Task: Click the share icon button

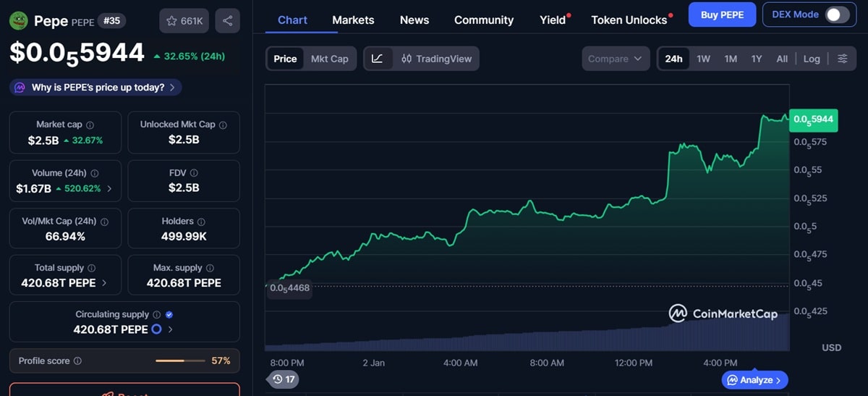Action: [228, 21]
